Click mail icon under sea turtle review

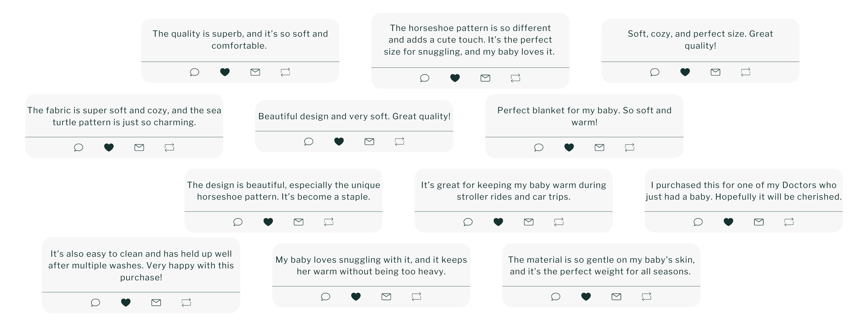pos(139,148)
